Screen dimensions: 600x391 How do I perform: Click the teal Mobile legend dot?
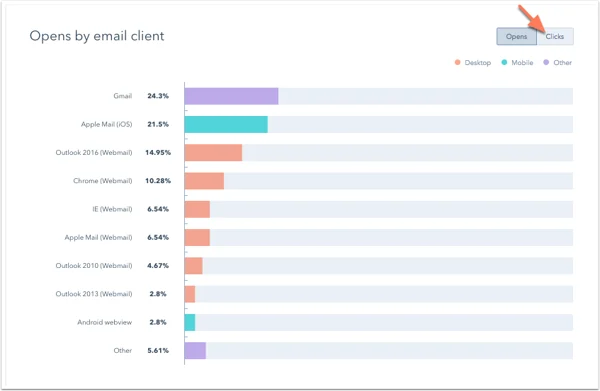coord(504,62)
